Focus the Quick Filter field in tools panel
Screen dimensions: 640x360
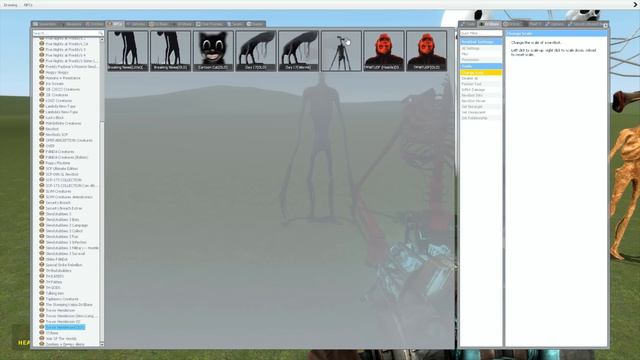pyautogui.click(x=481, y=33)
